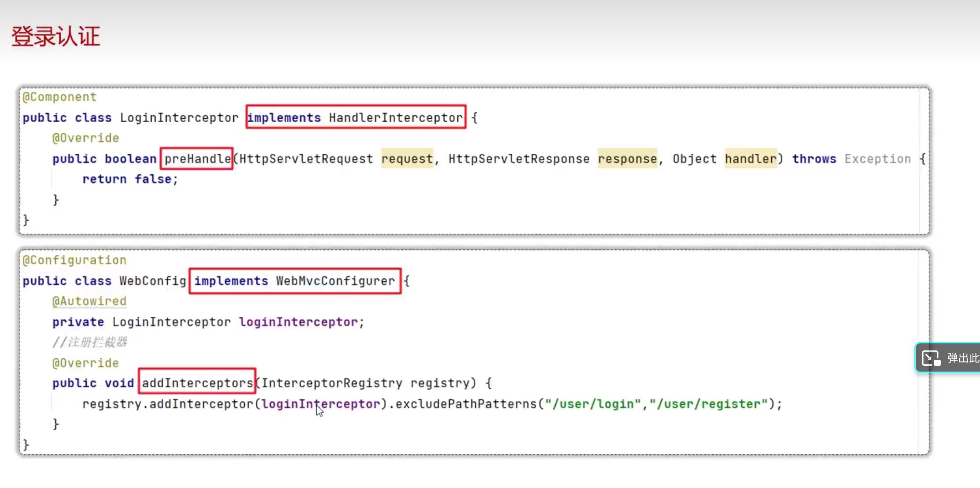This screenshot has height=488, width=980.
Task: Click the highlighted request parameter
Action: [407, 159]
